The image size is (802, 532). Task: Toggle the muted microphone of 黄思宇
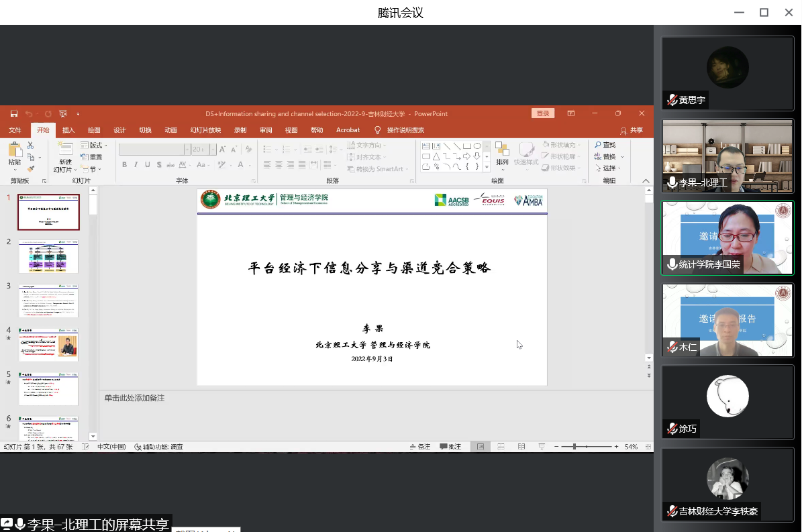(672, 100)
